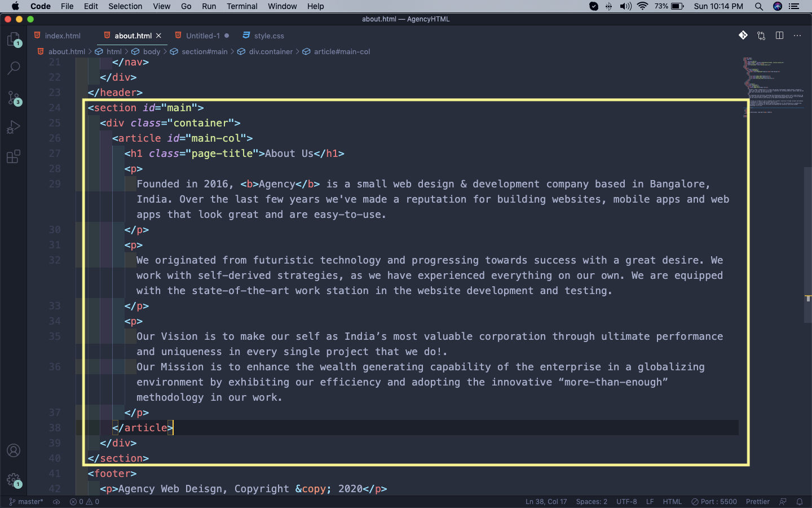This screenshot has width=812, height=508.
Task: Click line number 35 in the gutter
Action: [x=55, y=336]
